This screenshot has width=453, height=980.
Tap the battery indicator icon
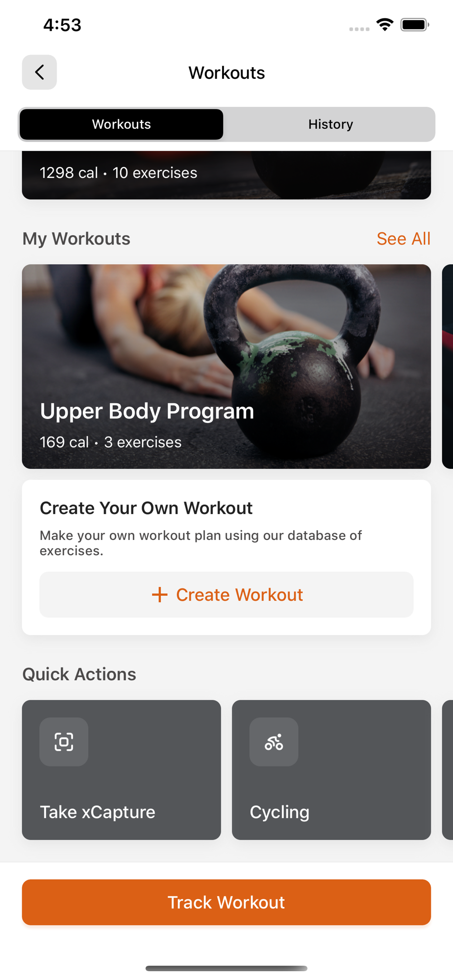click(x=415, y=24)
